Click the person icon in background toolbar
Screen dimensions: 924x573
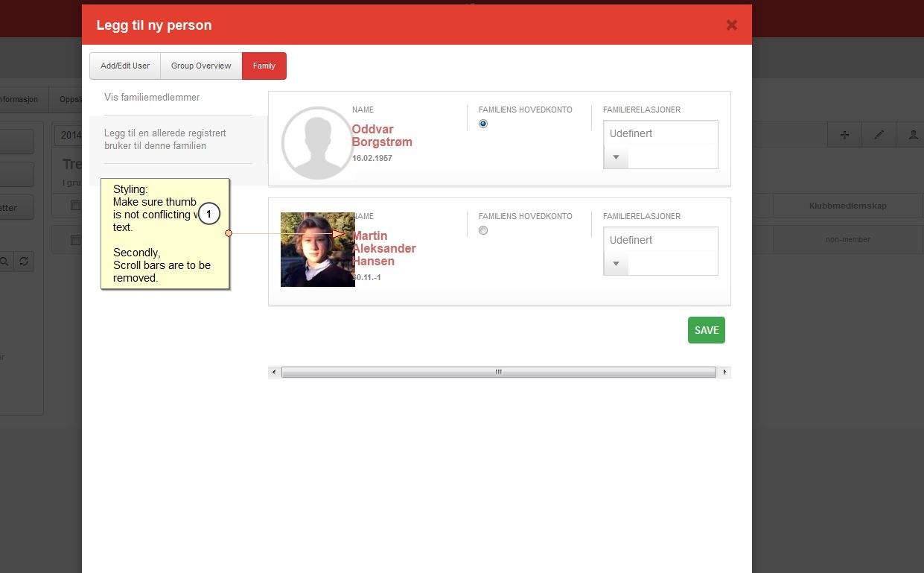[x=912, y=135]
